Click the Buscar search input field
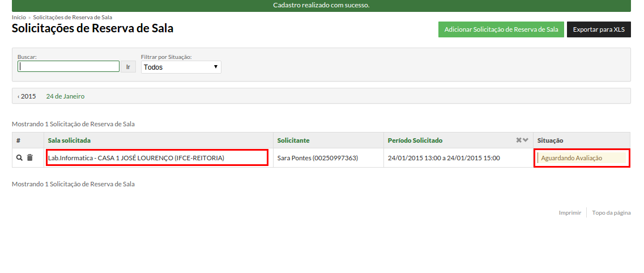This screenshot has width=644, height=273. click(69, 66)
